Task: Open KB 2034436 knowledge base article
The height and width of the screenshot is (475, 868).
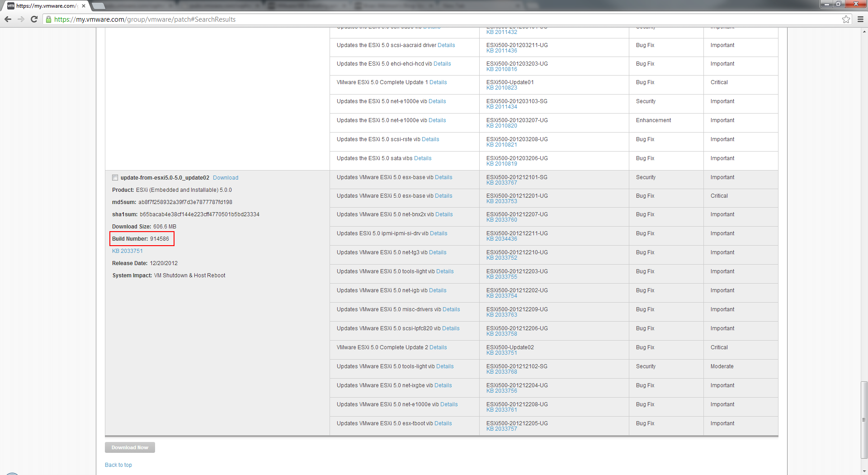Action: click(502, 239)
